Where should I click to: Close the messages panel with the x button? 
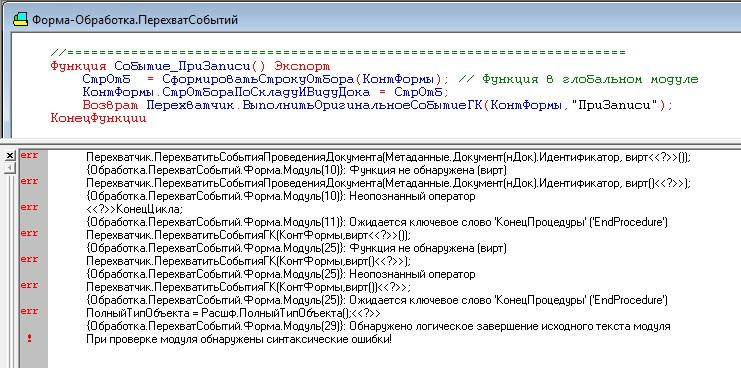click(10, 155)
